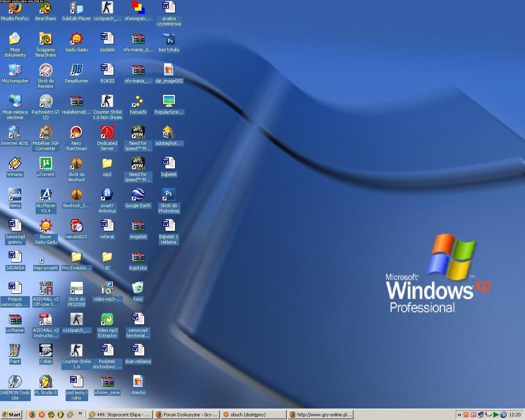Select the Nero StartSmart desktop icon

click(x=76, y=138)
